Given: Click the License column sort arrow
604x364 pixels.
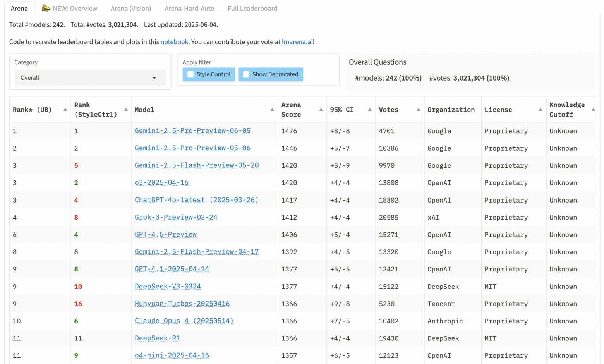Looking at the screenshot, I should pyautogui.click(x=541, y=110).
